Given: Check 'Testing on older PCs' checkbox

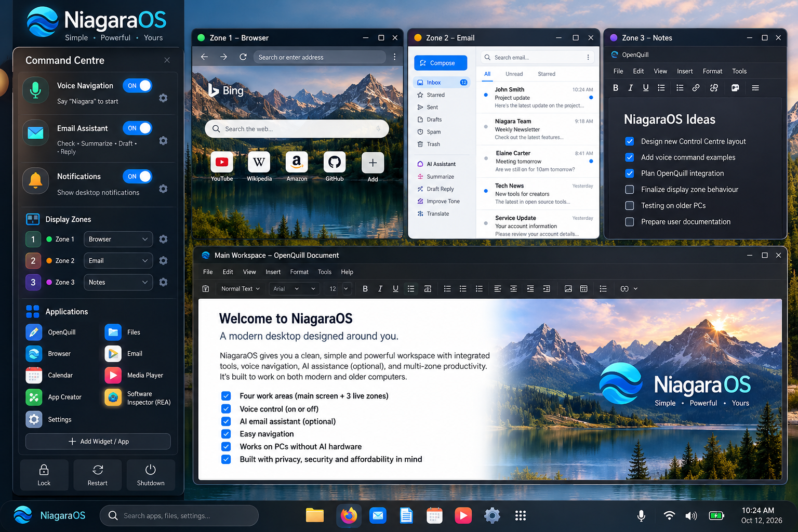Looking at the screenshot, I should pyautogui.click(x=630, y=206).
